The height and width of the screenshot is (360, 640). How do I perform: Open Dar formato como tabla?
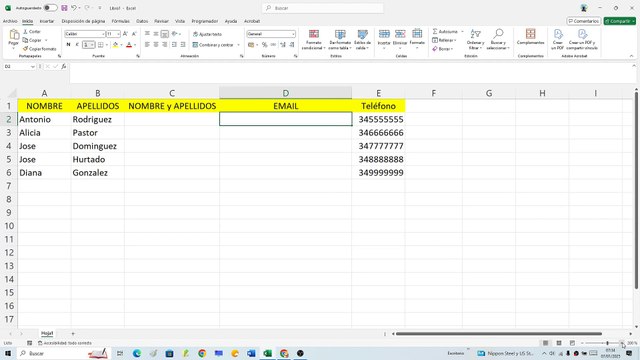click(x=340, y=40)
